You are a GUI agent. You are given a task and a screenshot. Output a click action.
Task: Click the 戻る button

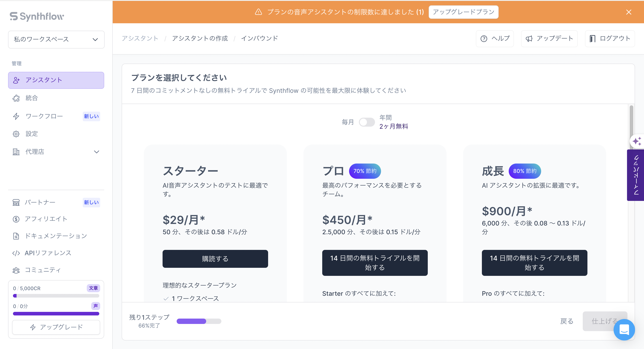tap(567, 321)
